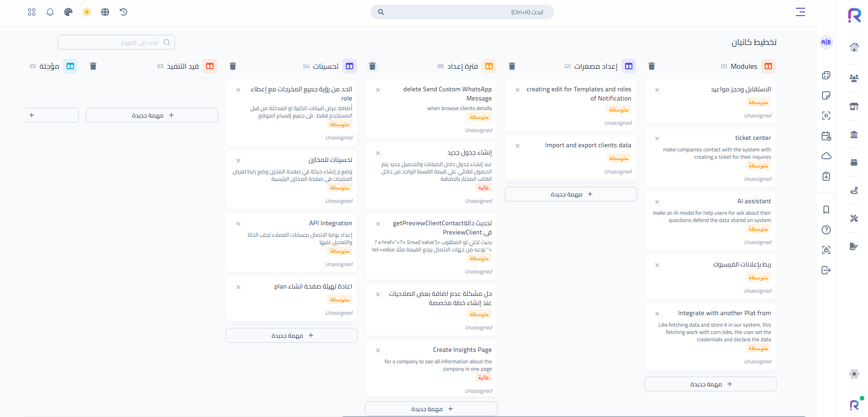Open the hamburger menu near top right
This screenshot has width=868, height=417.
800,12
